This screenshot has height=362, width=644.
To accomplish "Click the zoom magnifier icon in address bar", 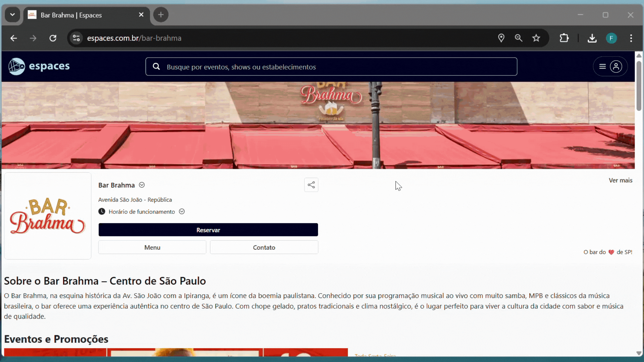I will pos(519,38).
